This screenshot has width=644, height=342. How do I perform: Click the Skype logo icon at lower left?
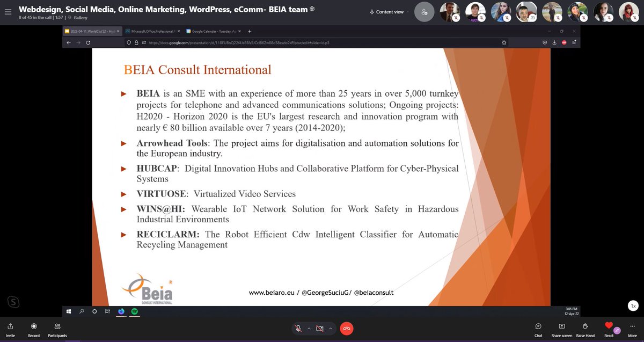pyautogui.click(x=13, y=302)
